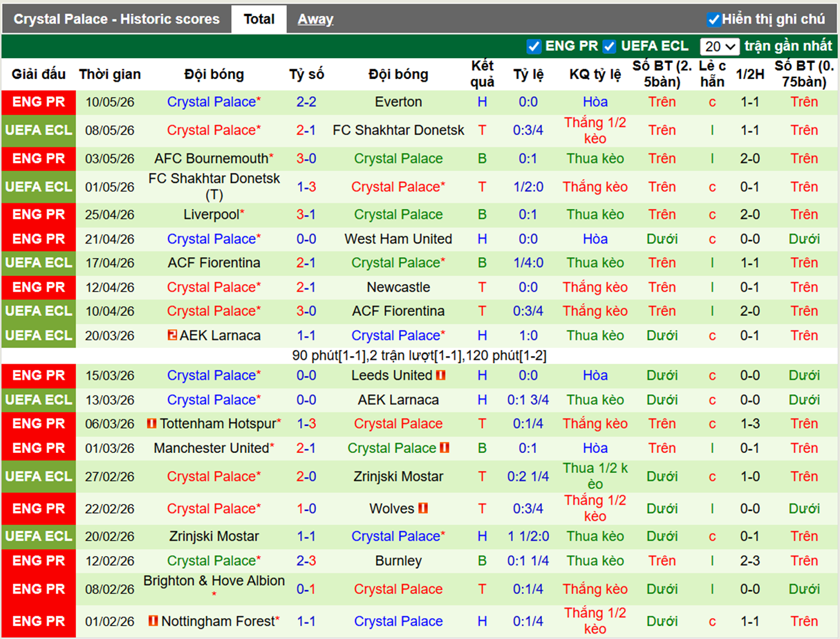
Task: Open Wolves team link
Action: 391,508
